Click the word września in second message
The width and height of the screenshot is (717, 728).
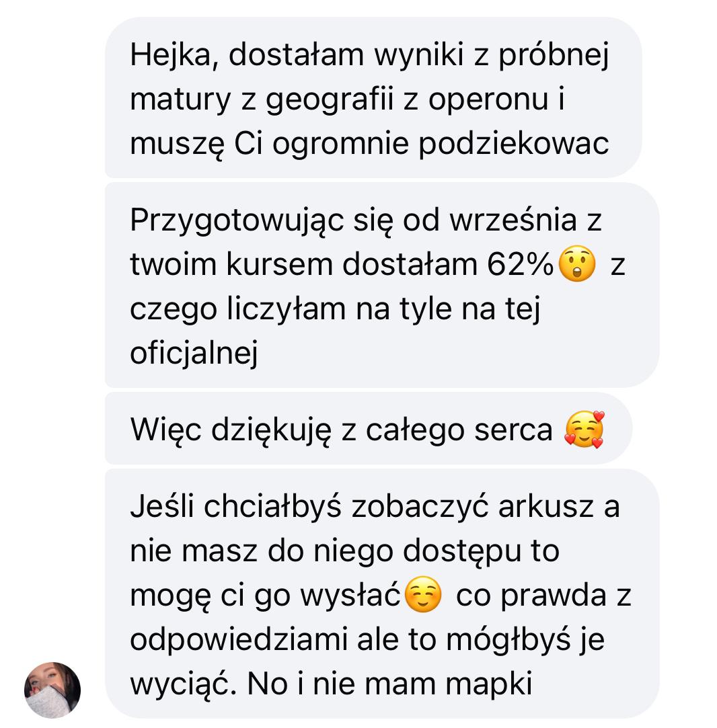513,220
